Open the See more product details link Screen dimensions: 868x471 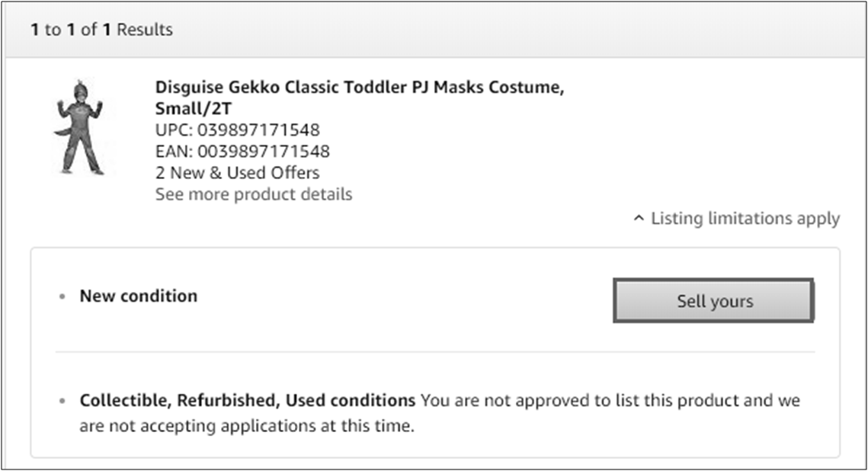(x=253, y=194)
